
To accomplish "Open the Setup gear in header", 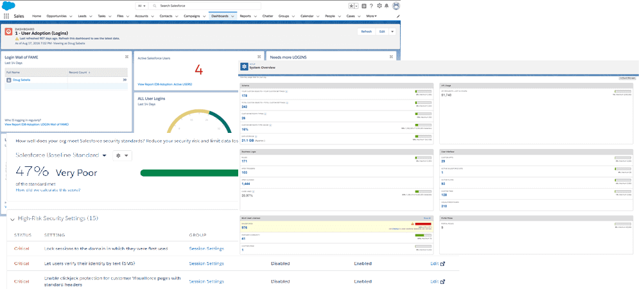I will 379,6.
